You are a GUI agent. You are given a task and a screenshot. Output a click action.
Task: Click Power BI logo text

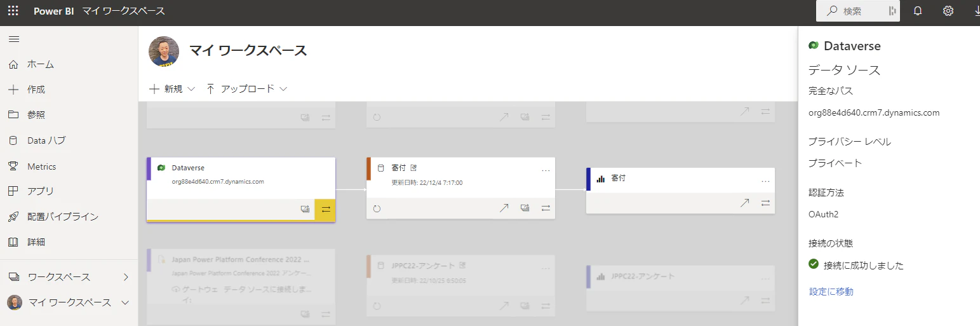coord(54,11)
